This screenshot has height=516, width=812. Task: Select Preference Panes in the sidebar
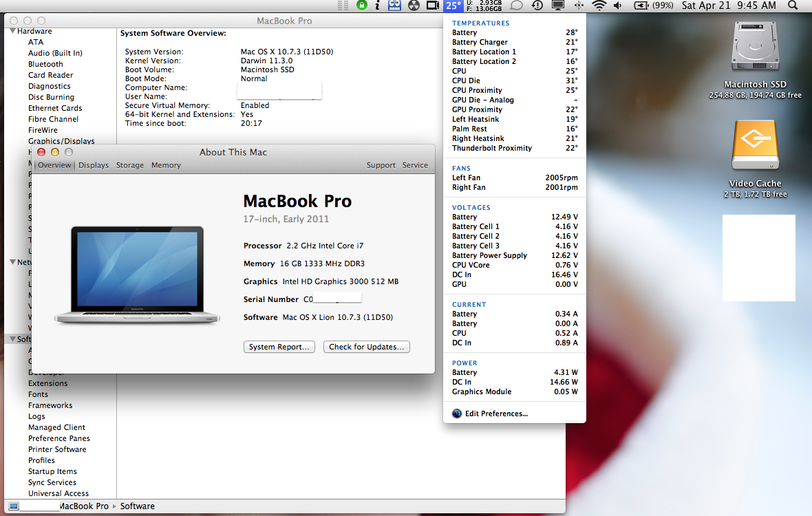point(59,438)
